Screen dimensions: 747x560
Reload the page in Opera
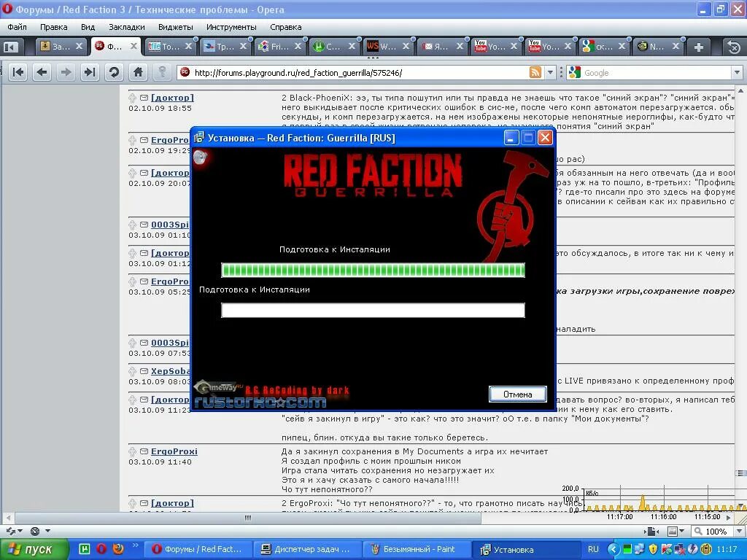pos(114,72)
